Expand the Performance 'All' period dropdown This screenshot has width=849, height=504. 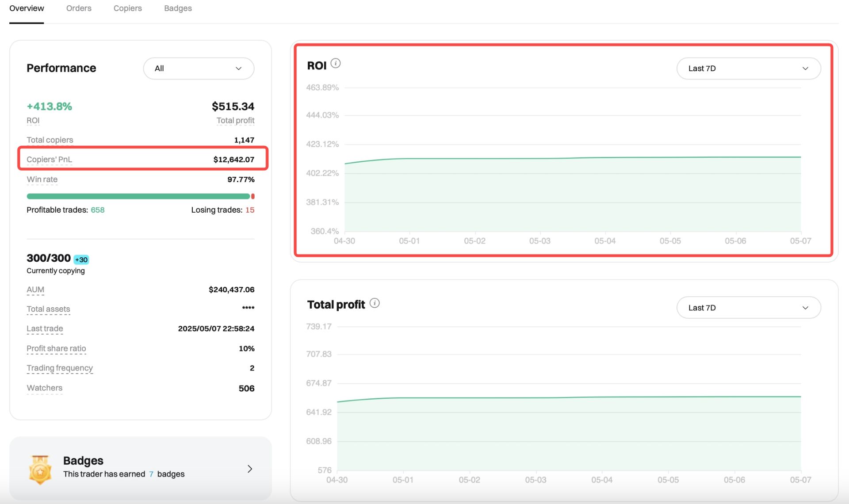coord(199,69)
